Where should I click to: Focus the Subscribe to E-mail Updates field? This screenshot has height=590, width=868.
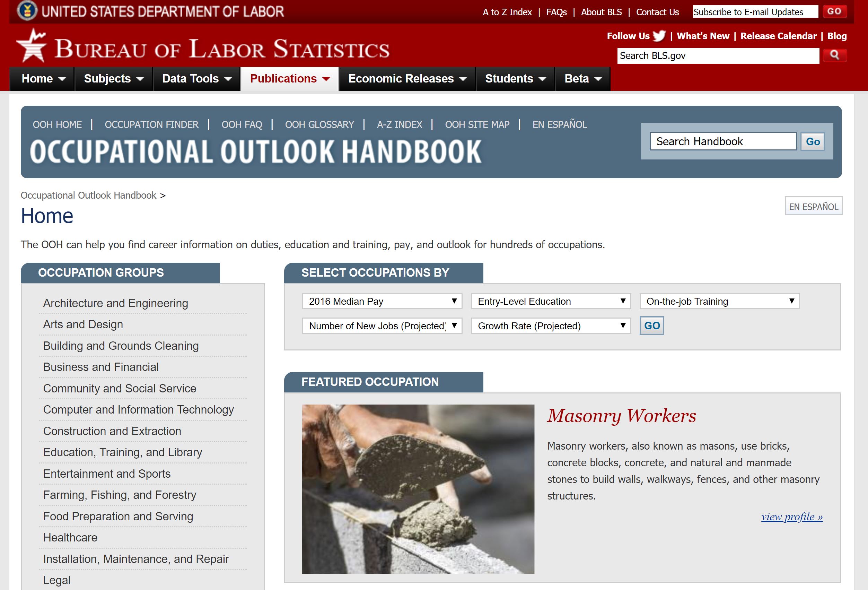(x=755, y=12)
